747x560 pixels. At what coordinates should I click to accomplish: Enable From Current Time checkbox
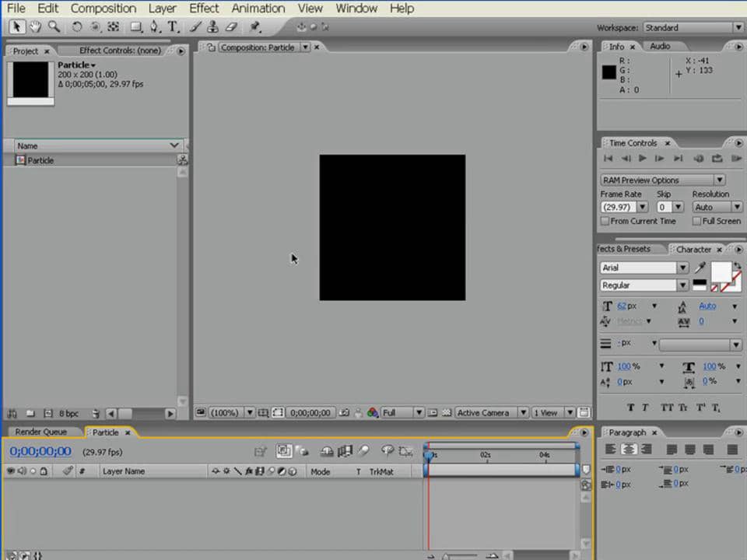tap(605, 222)
